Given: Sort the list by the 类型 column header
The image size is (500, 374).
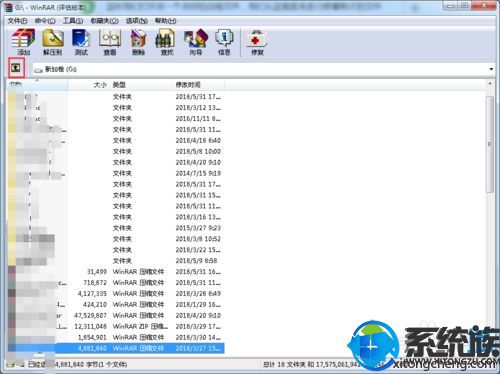Looking at the screenshot, I should [x=141, y=85].
